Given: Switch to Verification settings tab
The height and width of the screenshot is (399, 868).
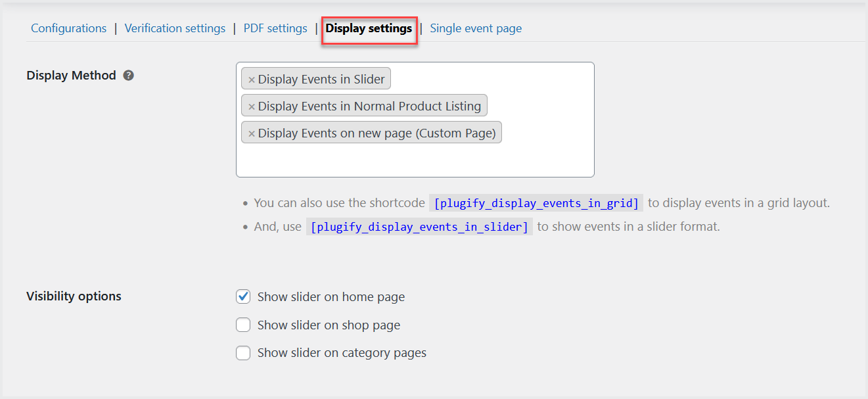Looking at the screenshot, I should [x=175, y=28].
